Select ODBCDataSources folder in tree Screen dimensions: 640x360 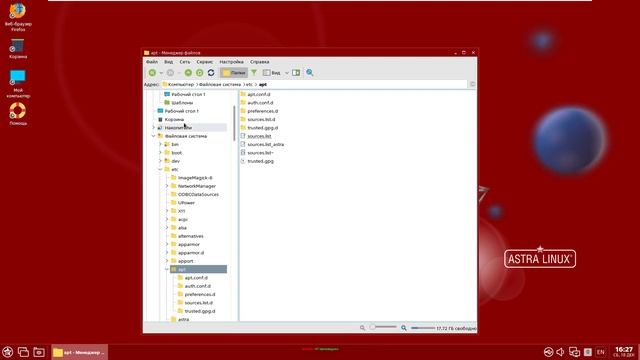(x=198, y=195)
